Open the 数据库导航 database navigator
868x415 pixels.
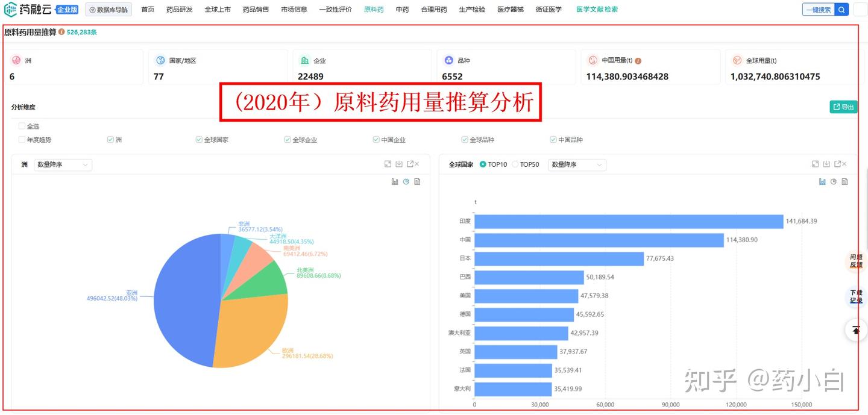coord(108,10)
